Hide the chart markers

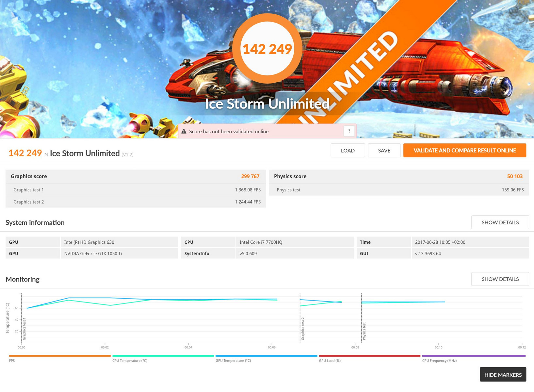503,375
